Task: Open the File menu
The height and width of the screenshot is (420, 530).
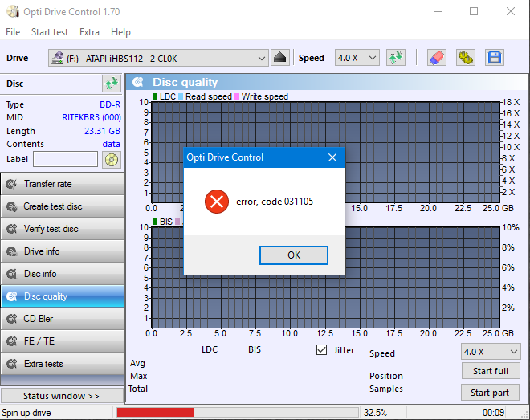Action: click(13, 32)
